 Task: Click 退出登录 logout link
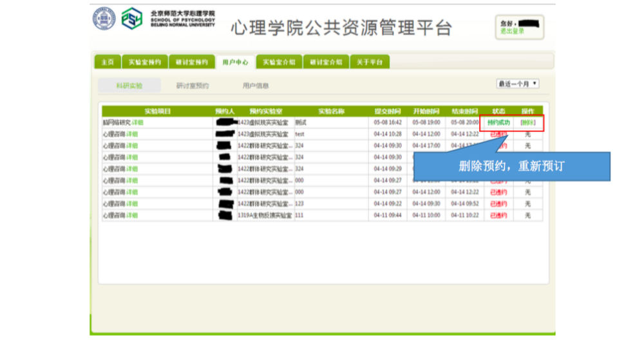[513, 31]
